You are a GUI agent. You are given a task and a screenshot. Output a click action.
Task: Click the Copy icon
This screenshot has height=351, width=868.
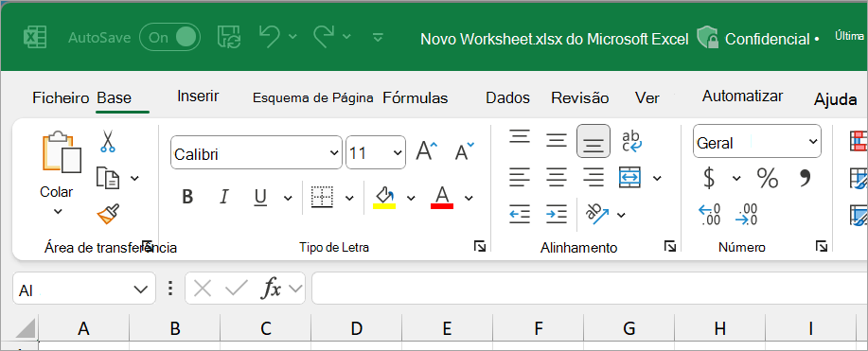108,178
